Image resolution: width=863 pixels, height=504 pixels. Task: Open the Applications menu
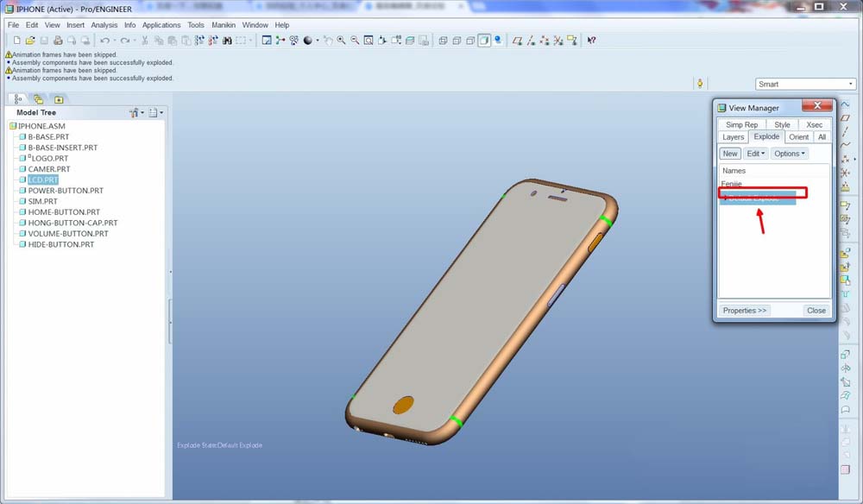(161, 25)
